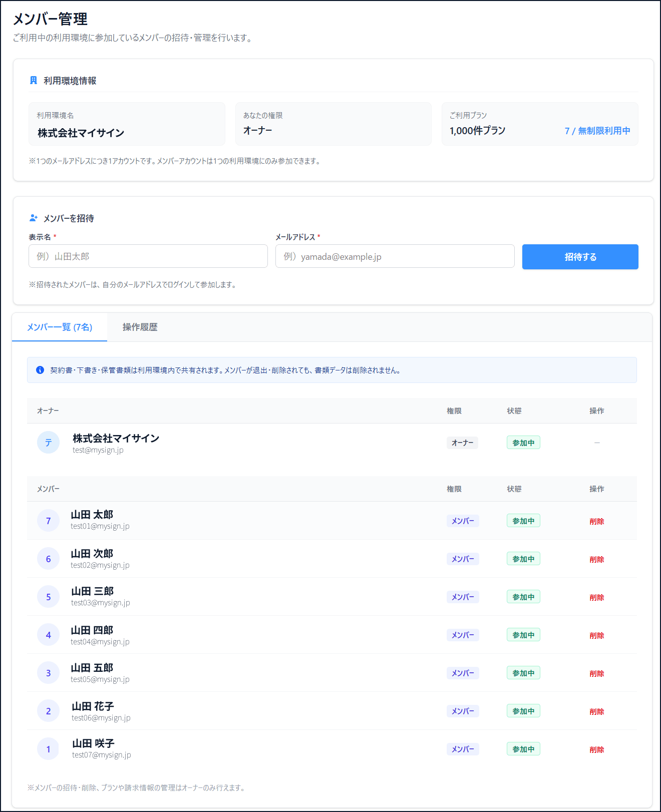Click オーナー value under あなたの権限
This screenshot has width=661, height=812.
pyautogui.click(x=257, y=130)
